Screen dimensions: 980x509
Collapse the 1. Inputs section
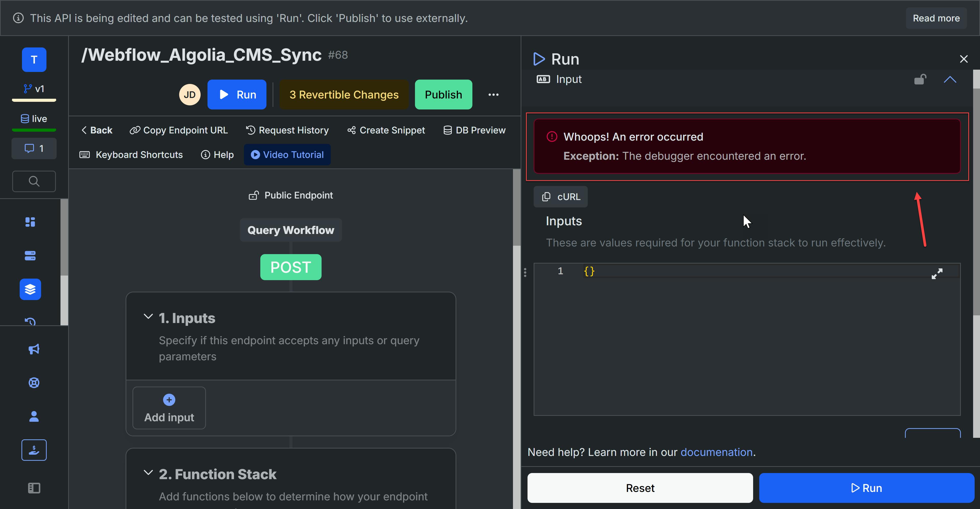click(148, 317)
